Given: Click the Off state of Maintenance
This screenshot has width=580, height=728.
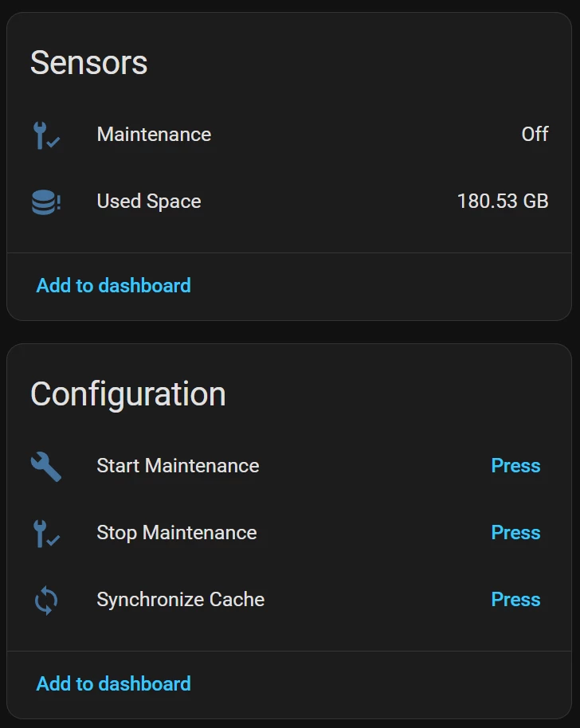Looking at the screenshot, I should pyautogui.click(x=535, y=134).
